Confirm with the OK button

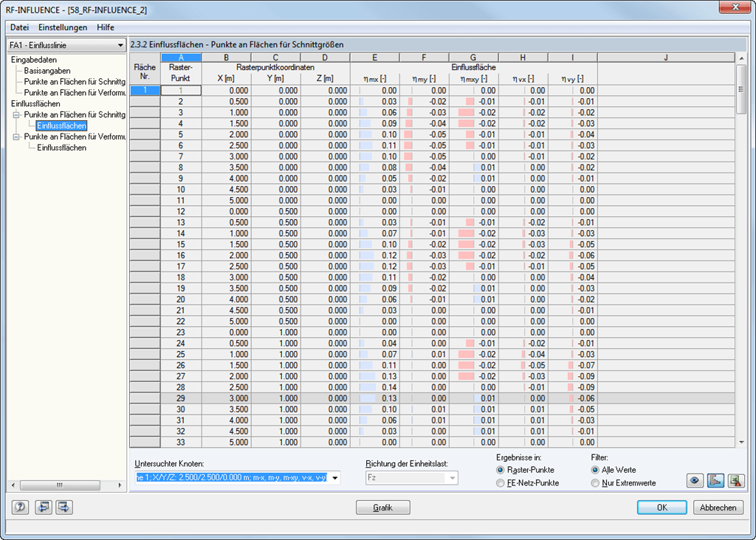(662, 508)
